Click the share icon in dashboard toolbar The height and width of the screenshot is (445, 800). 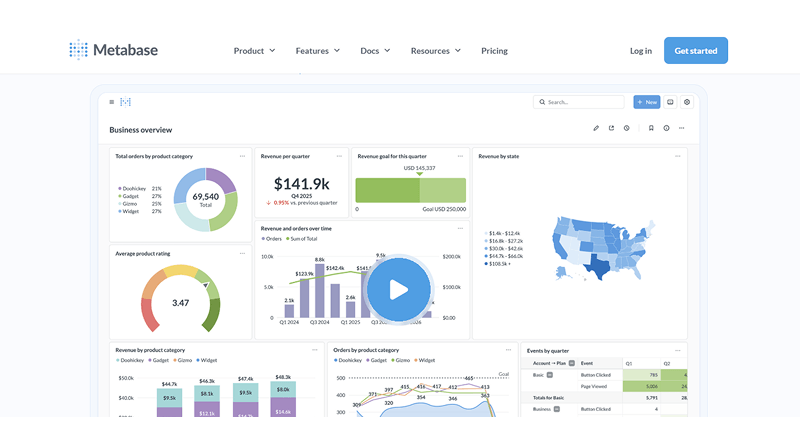coord(611,128)
